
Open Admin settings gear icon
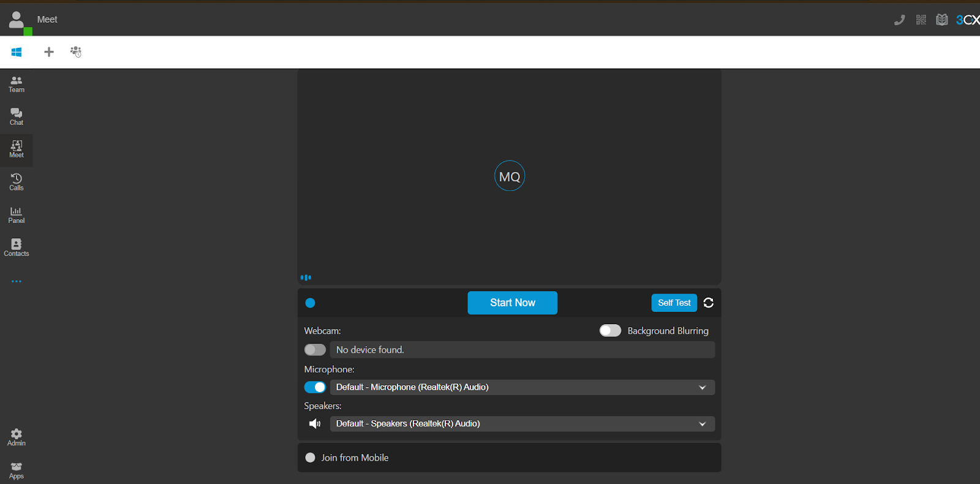[17, 437]
